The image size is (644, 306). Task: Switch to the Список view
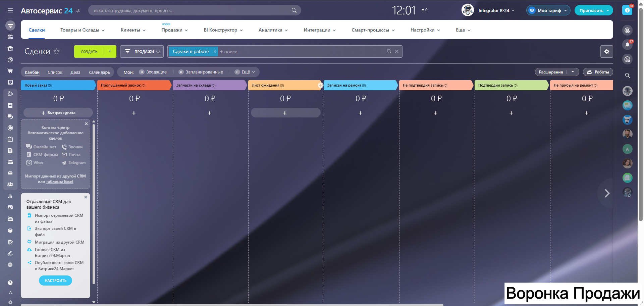[55, 72]
